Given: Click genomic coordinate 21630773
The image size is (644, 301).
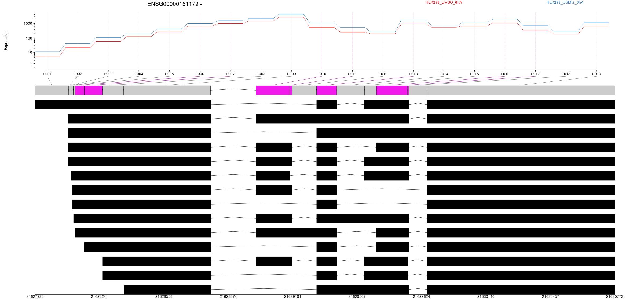Looking at the screenshot, I should click(x=614, y=297).
